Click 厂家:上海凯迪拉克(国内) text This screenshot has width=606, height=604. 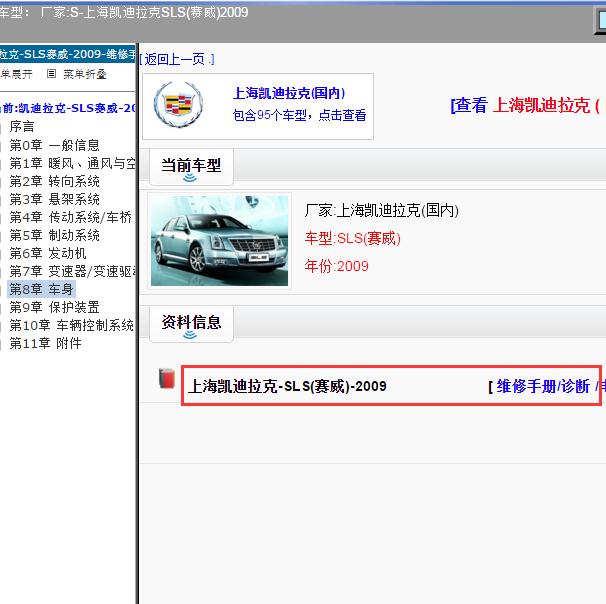click(381, 211)
